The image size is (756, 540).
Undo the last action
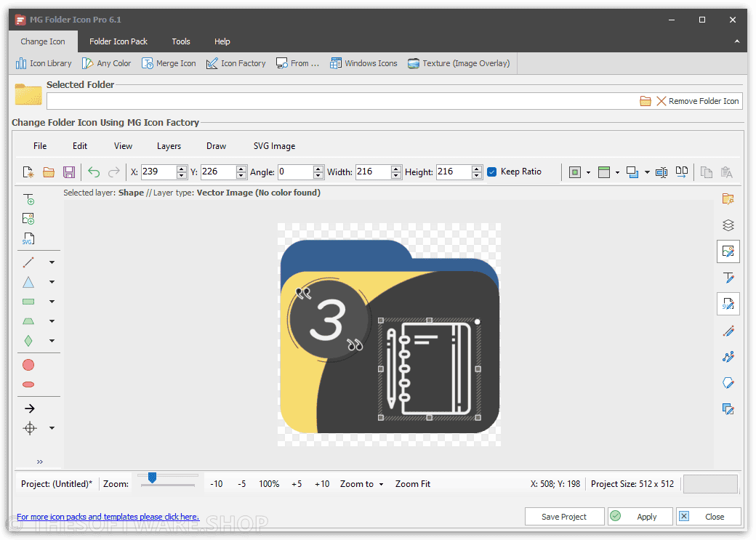coord(94,172)
